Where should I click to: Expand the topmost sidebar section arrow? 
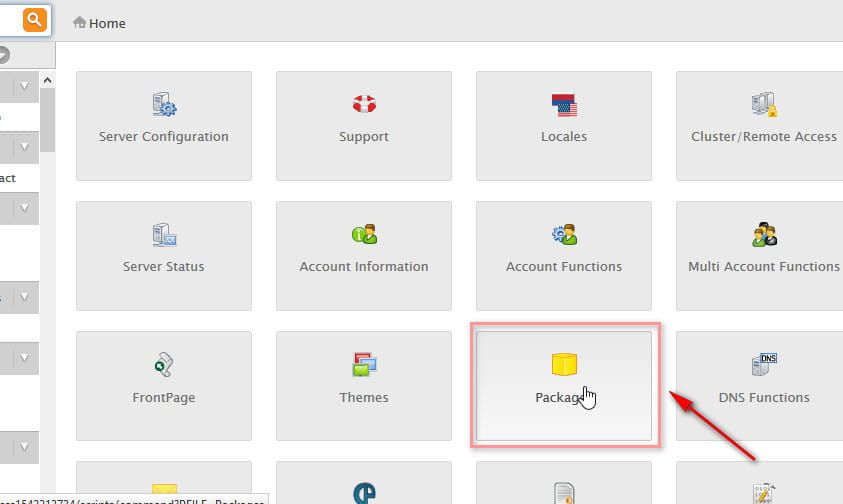click(x=24, y=88)
